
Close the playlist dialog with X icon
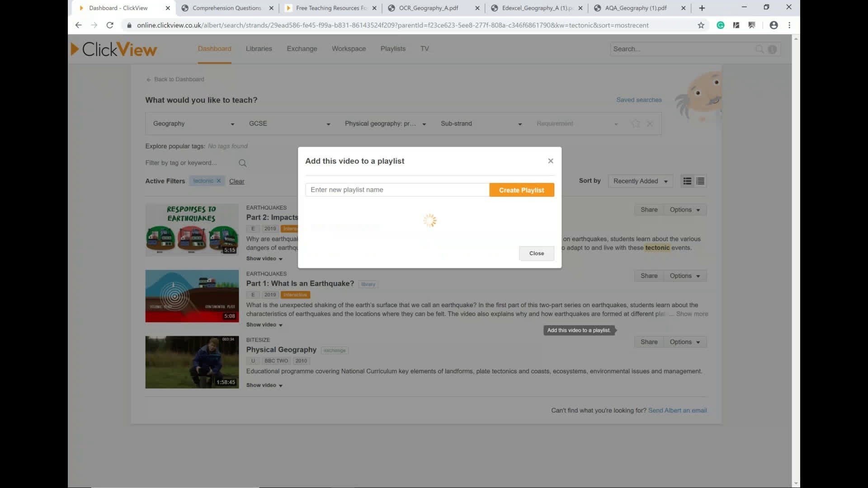click(x=550, y=161)
